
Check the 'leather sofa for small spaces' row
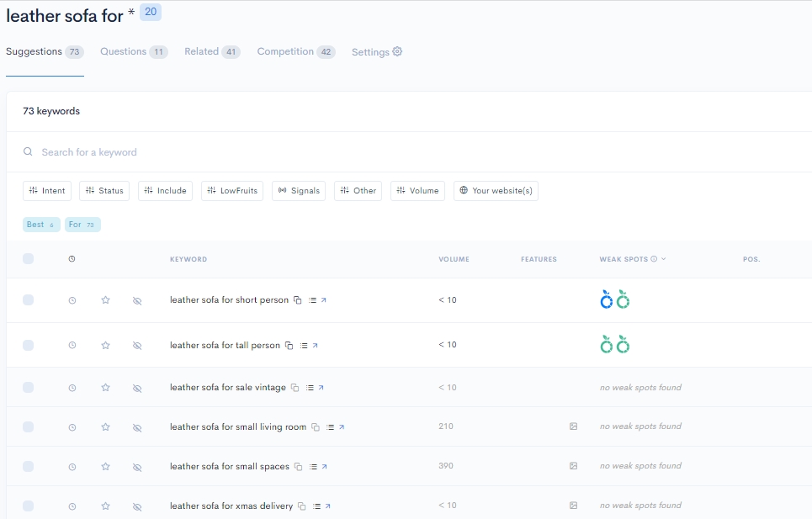tap(29, 467)
